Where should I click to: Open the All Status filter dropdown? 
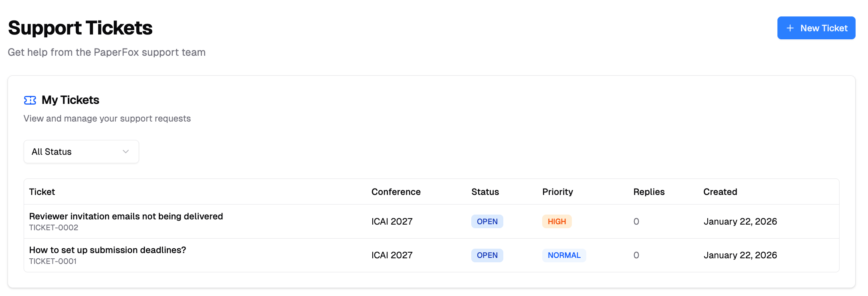tap(81, 152)
